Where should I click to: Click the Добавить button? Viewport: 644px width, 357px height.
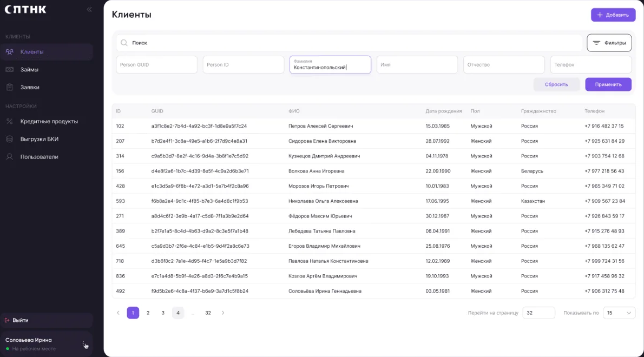click(613, 15)
